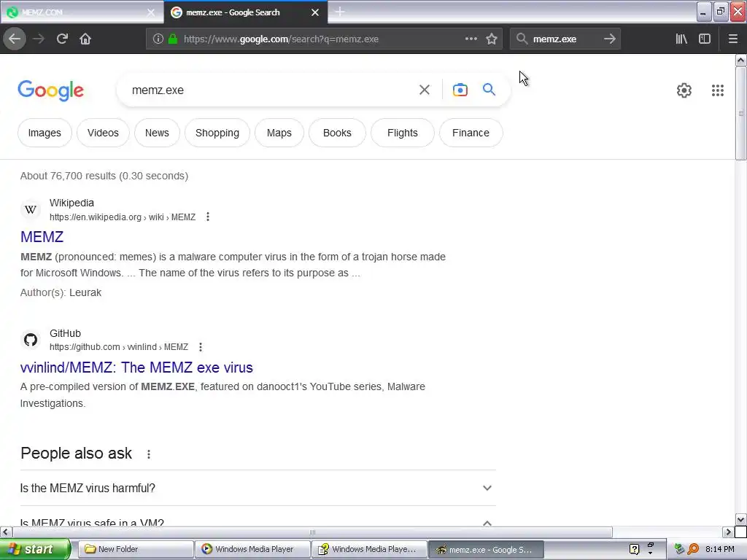747x560 pixels.
Task: Close the MEMZ.COM tab
Action: [150, 12]
